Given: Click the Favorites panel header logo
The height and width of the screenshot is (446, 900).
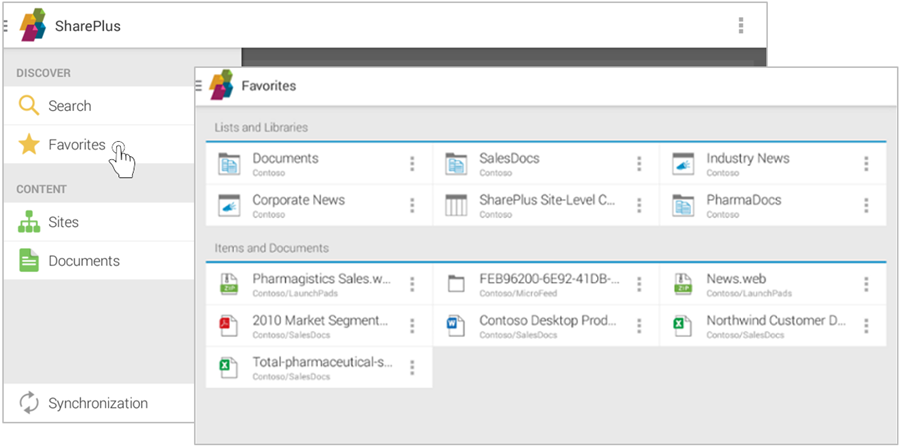Looking at the screenshot, I should [221, 85].
